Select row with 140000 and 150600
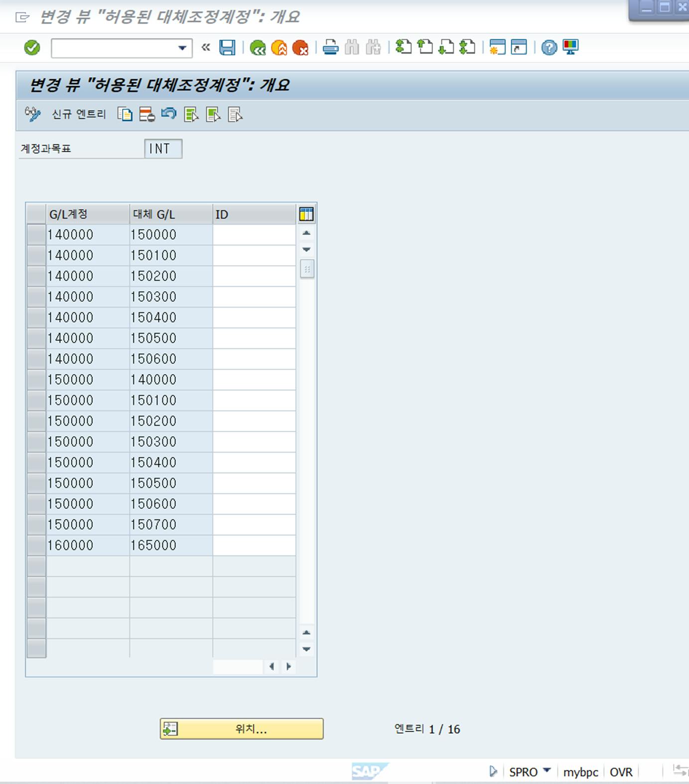The image size is (689, 784). pyautogui.click(x=36, y=359)
